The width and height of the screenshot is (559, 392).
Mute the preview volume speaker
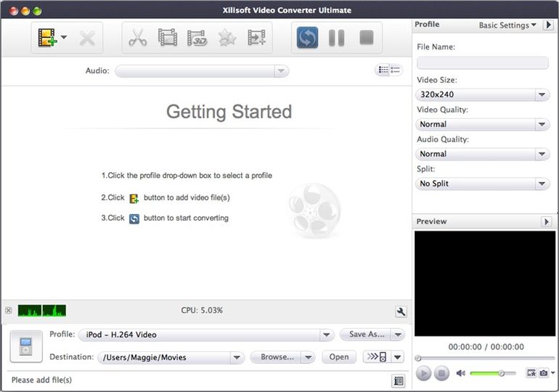(x=460, y=373)
